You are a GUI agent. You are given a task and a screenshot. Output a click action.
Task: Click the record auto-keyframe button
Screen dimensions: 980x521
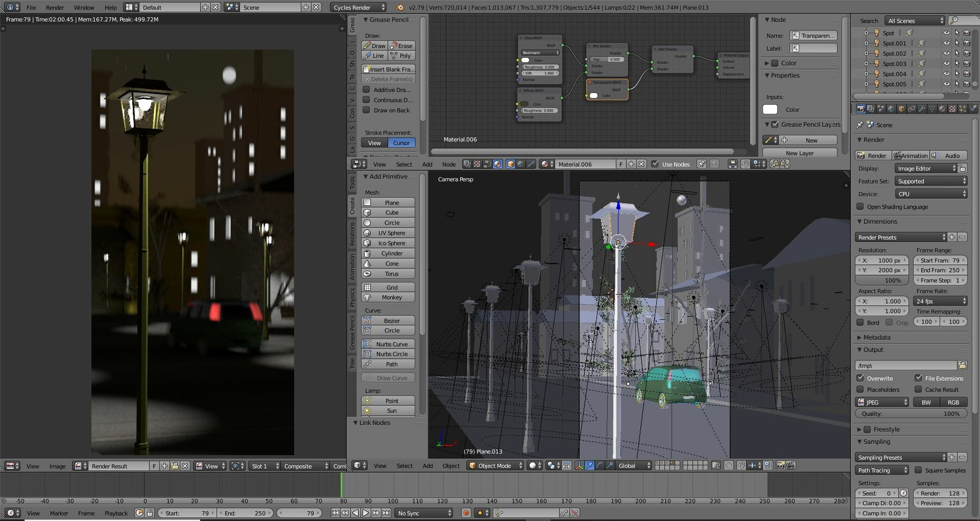[466, 513]
